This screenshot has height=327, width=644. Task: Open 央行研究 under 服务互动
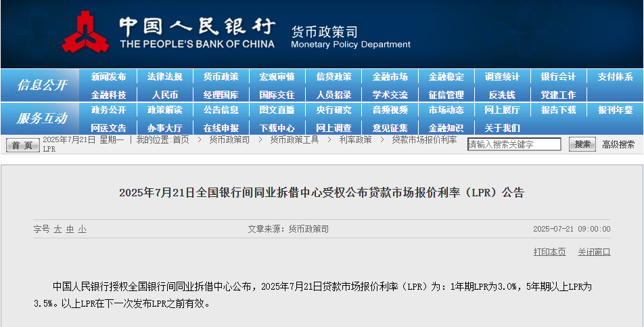tap(334, 110)
